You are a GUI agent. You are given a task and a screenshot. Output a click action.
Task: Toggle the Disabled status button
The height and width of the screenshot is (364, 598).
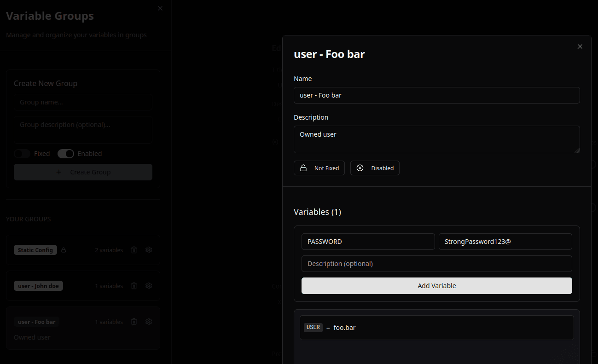[x=375, y=168]
